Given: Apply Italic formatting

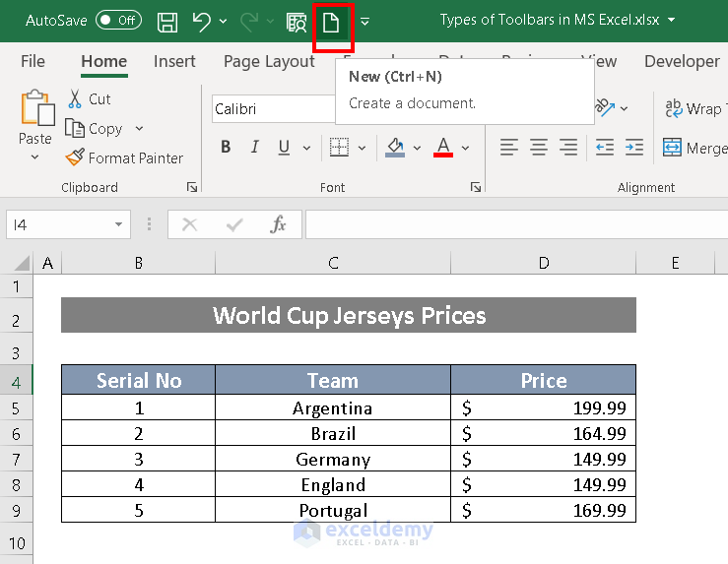Looking at the screenshot, I should pos(255,148).
